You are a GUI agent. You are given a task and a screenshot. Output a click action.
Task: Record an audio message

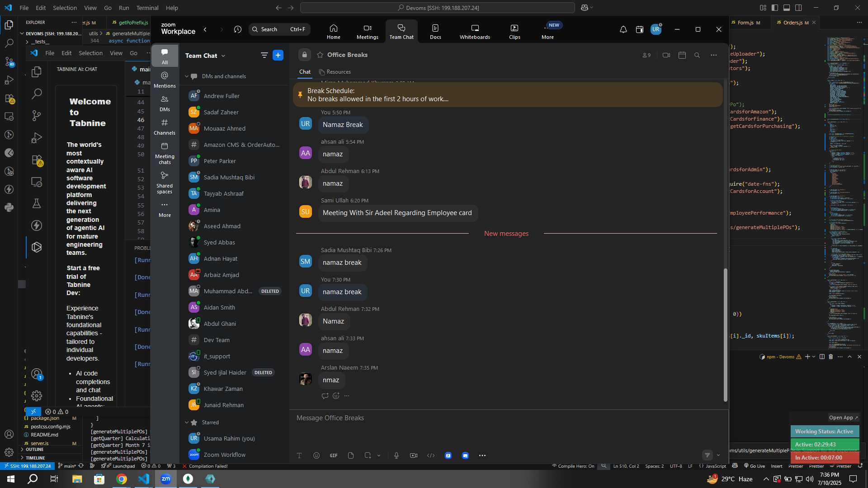[396, 455]
